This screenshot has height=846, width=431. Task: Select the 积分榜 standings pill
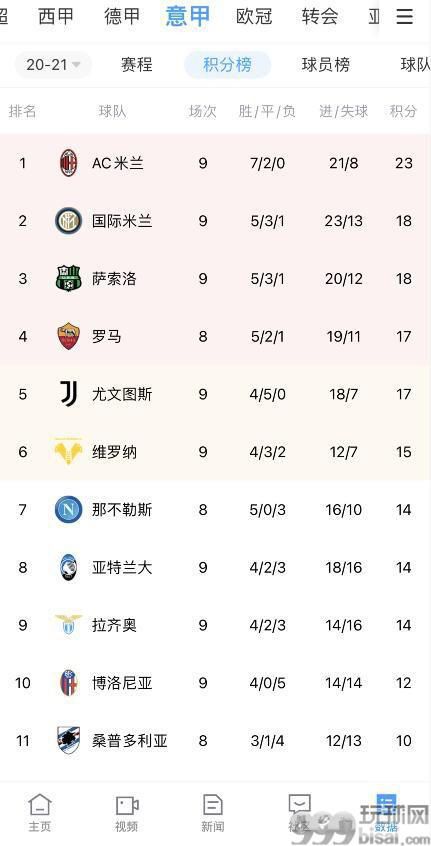coord(227,65)
